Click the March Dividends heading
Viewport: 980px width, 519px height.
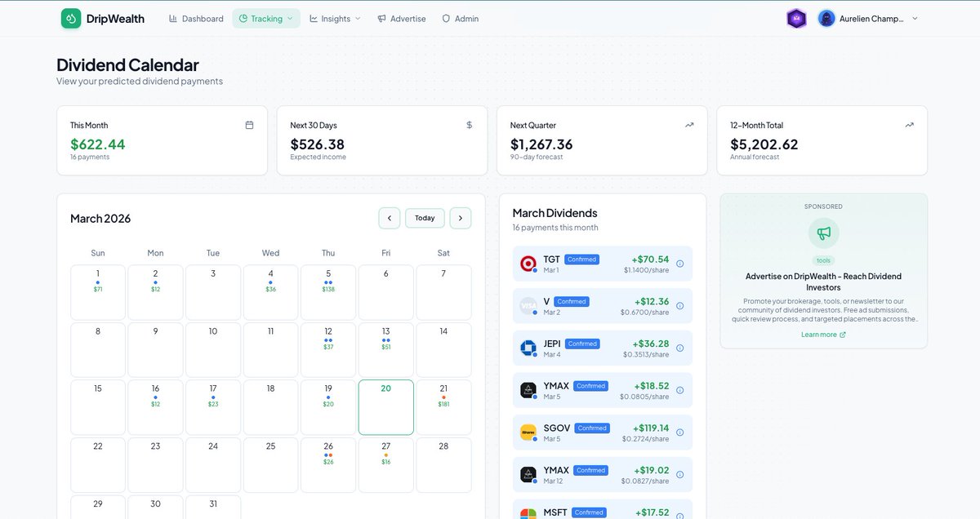(555, 213)
